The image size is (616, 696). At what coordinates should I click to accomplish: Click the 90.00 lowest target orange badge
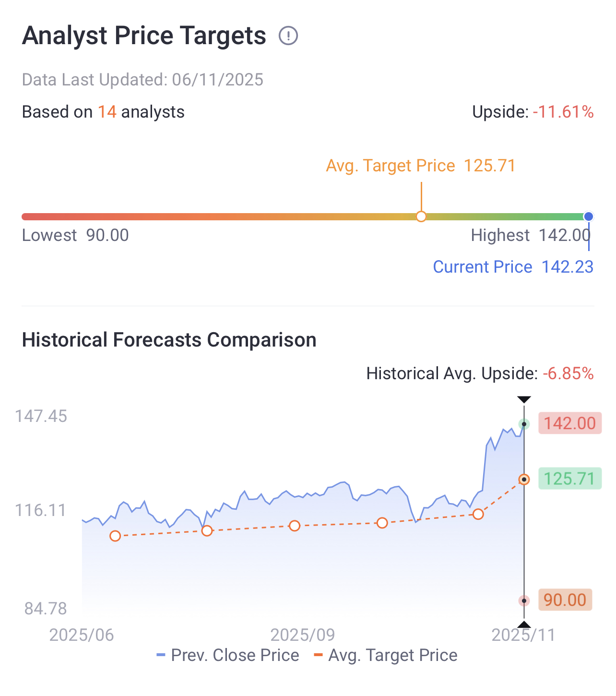tap(565, 600)
